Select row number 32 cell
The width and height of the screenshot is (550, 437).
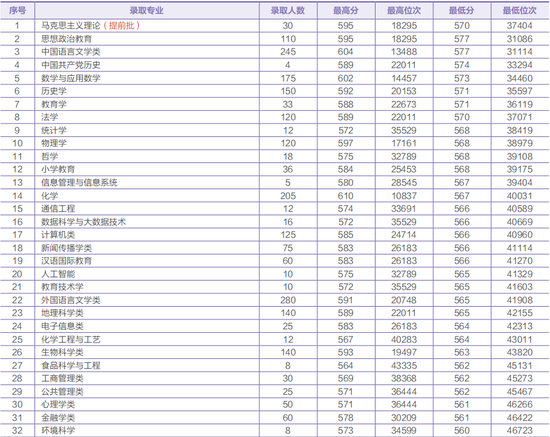click(x=17, y=430)
